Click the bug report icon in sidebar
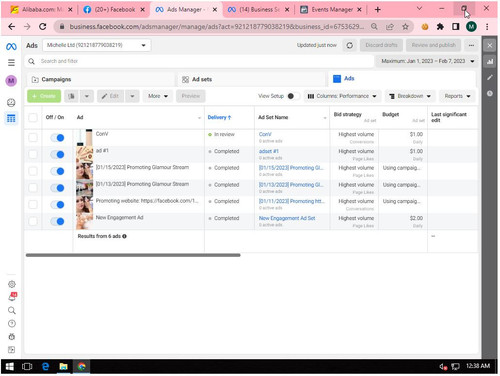This screenshot has height=376, width=500. coord(12,337)
